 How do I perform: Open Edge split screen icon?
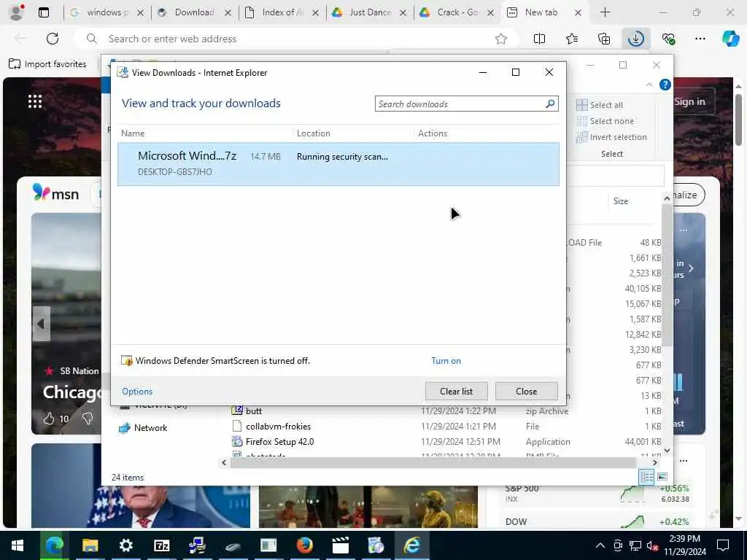539,39
